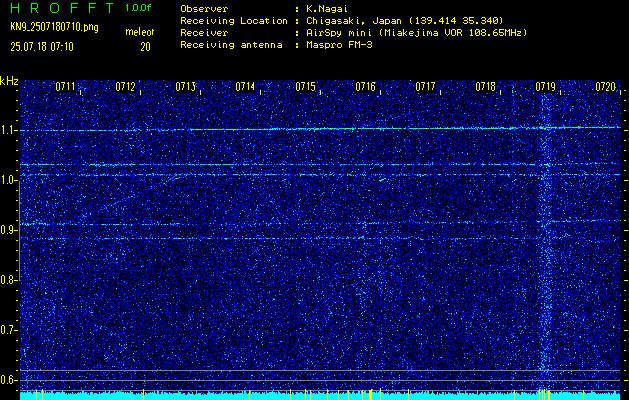This screenshot has width=629, height=400.
Task: Click the version label 1.0.0f
Action: (x=138, y=8)
